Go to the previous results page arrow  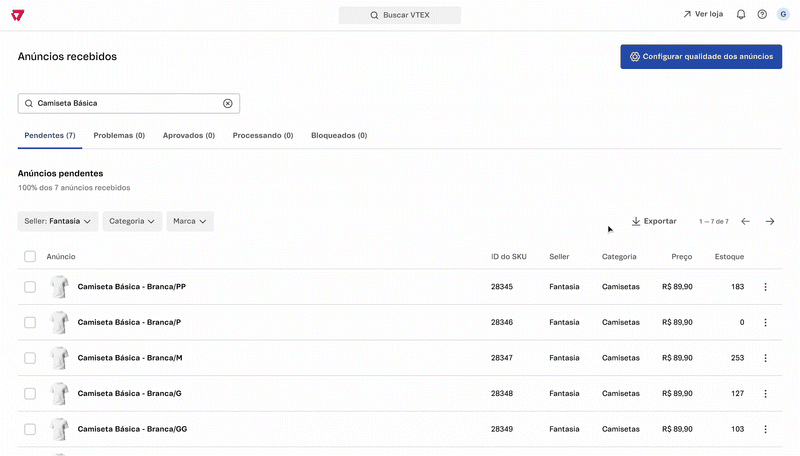745,221
